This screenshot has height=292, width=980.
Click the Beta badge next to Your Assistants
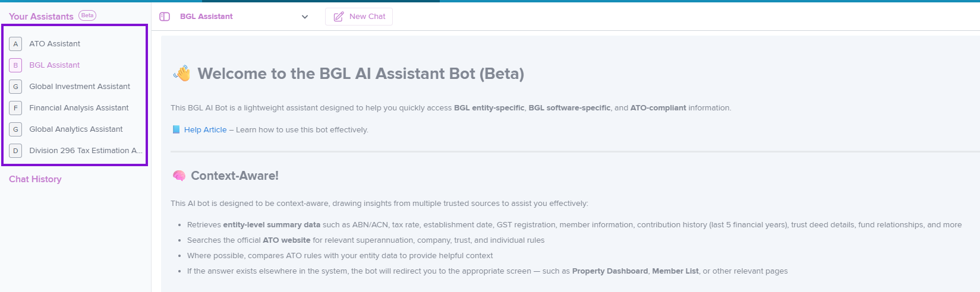coord(87,15)
